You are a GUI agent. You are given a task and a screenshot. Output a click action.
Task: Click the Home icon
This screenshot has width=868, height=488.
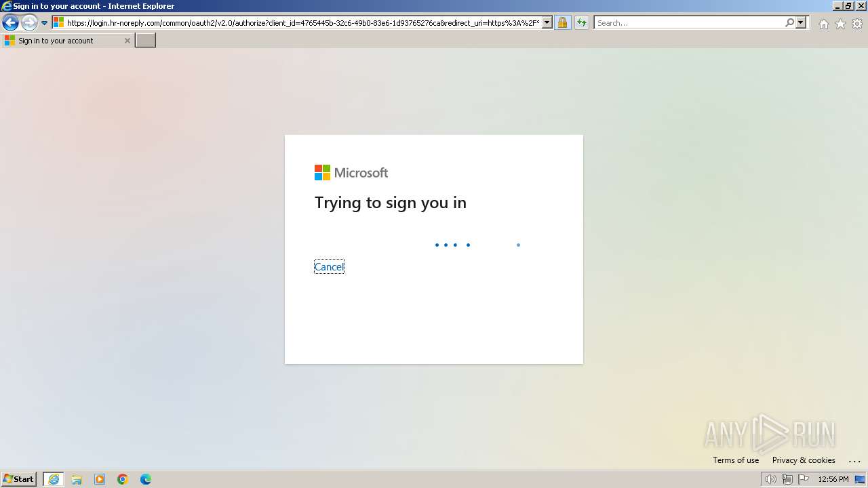click(823, 24)
